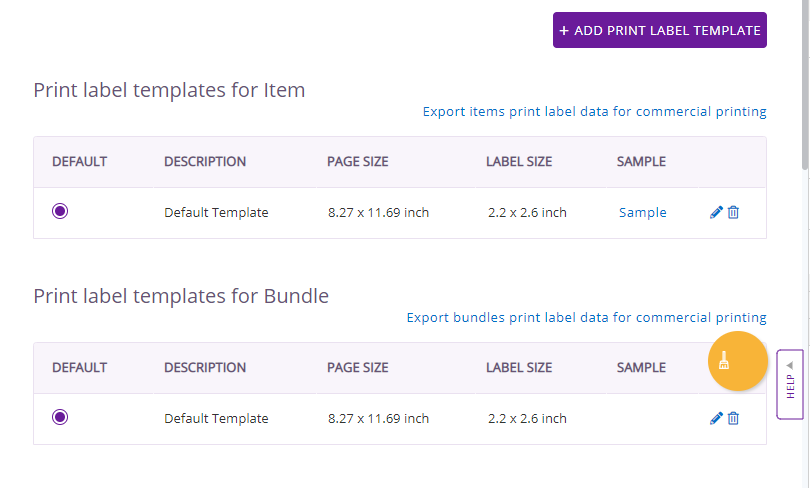This screenshot has width=810, height=488.
Task: Click Default Template description in Item row
Action: (x=216, y=212)
